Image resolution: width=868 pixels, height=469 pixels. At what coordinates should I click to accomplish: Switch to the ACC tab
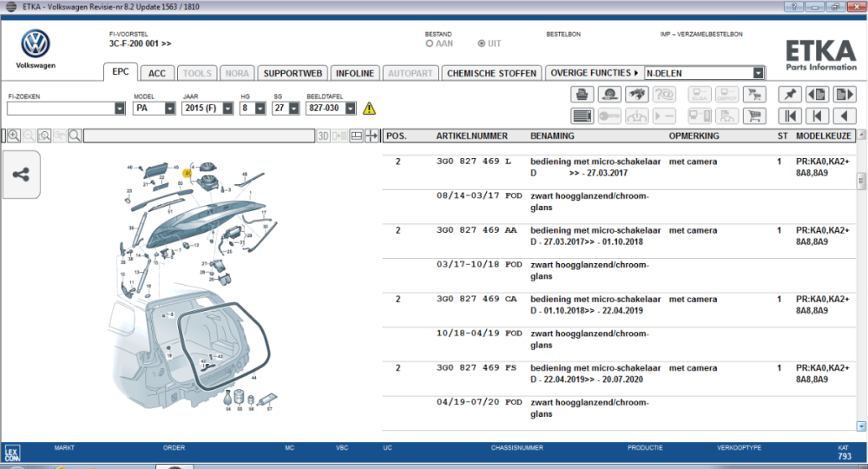click(156, 73)
